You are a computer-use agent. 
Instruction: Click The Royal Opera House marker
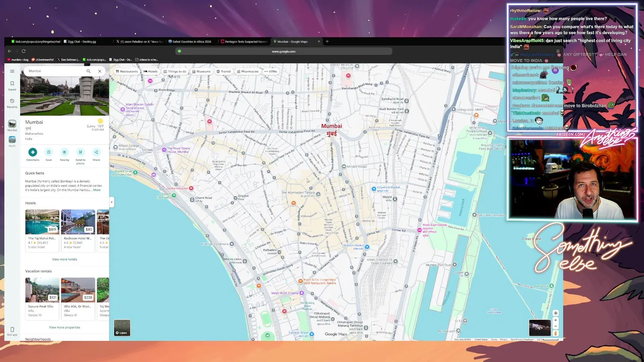(164, 149)
